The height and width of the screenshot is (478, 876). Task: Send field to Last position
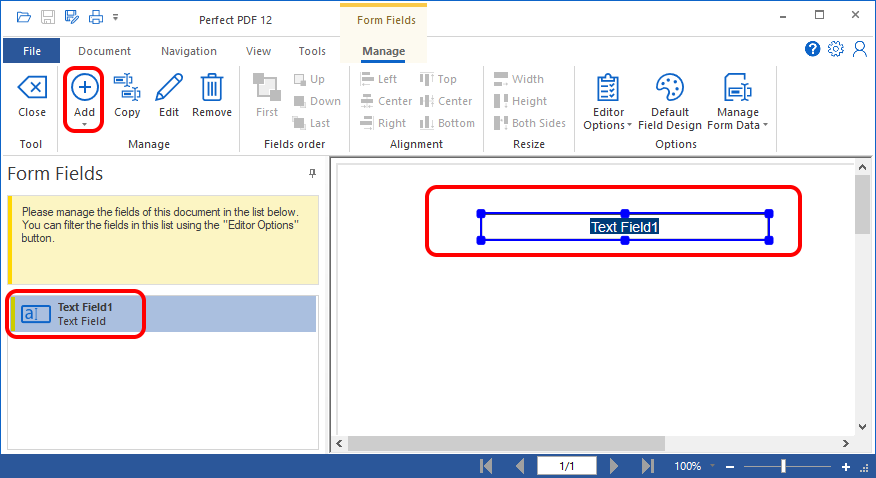(x=312, y=123)
